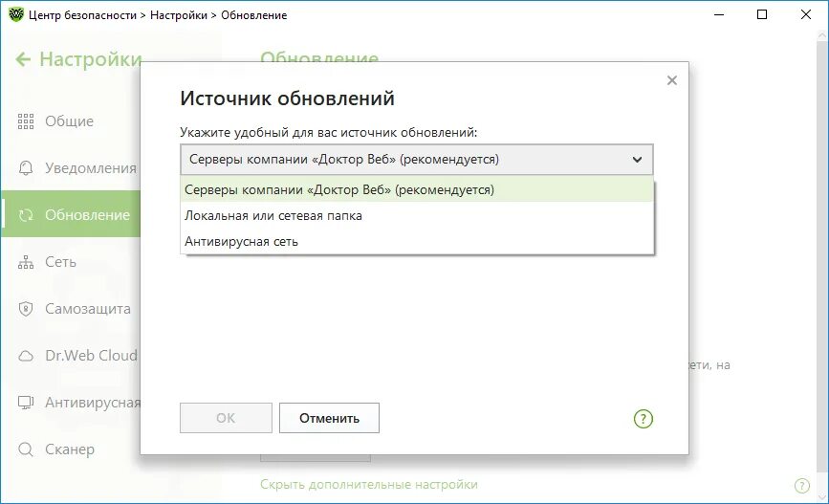Open Антивирусная сеть settings section

coord(71,403)
